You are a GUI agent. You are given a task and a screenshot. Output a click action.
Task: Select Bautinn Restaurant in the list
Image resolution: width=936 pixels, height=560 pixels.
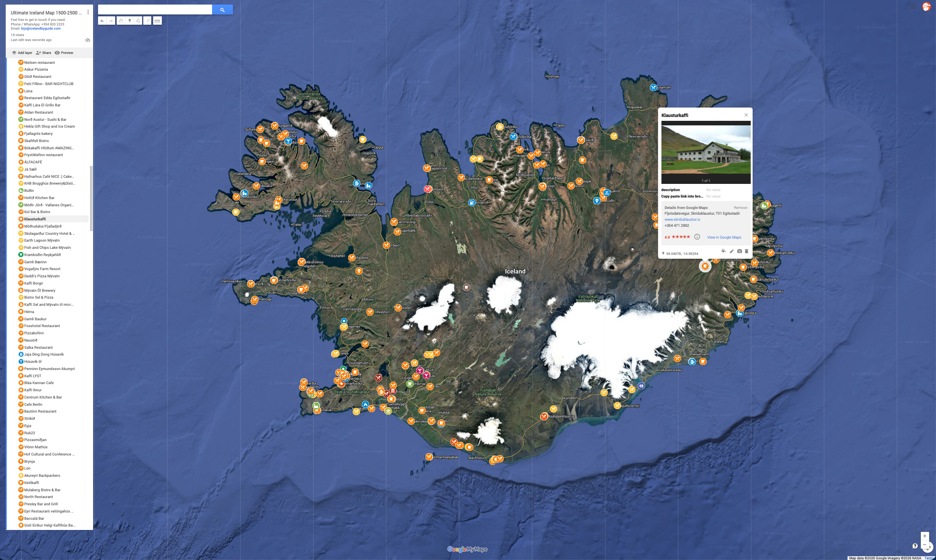tap(40, 411)
